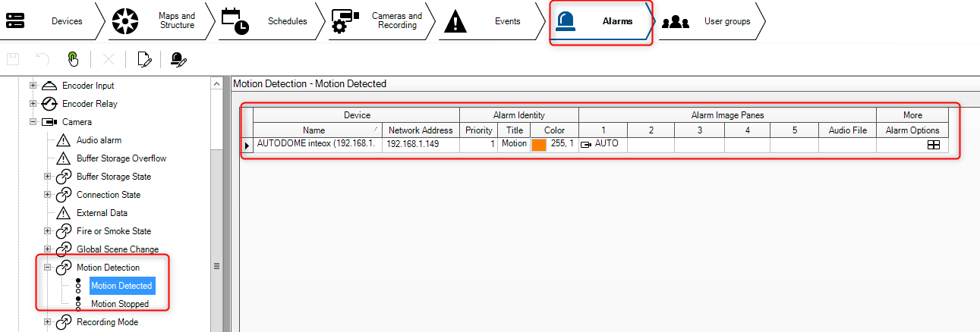Expand the Connection State node
This screenshot has width=980, height=332.
pyautogui.click(x=47, y=195)
